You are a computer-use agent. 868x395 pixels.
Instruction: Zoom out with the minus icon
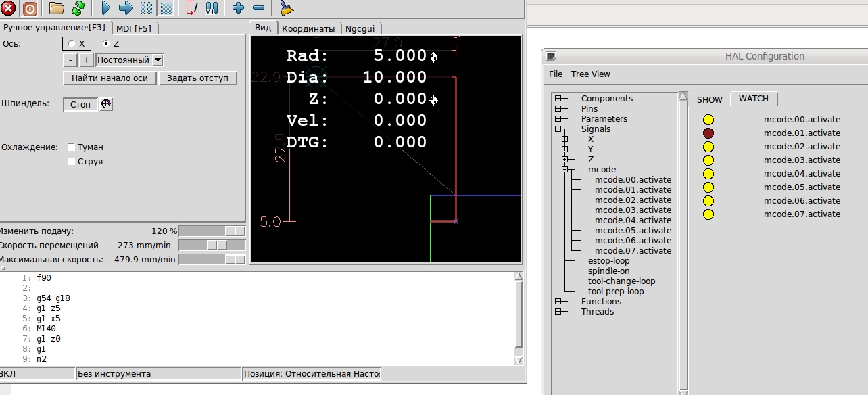pyautogui.click(x=258, y=8)
